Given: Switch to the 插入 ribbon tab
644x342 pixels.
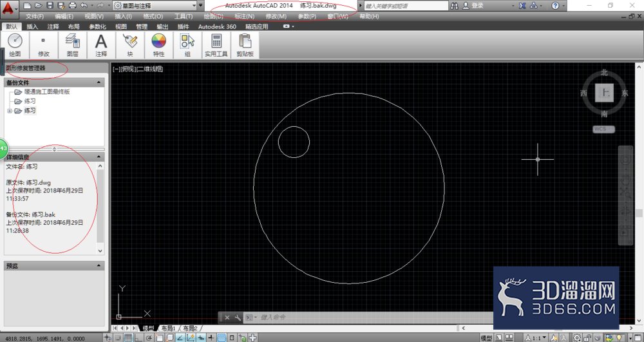Looking at the screenshot, I should coord(32,26).
